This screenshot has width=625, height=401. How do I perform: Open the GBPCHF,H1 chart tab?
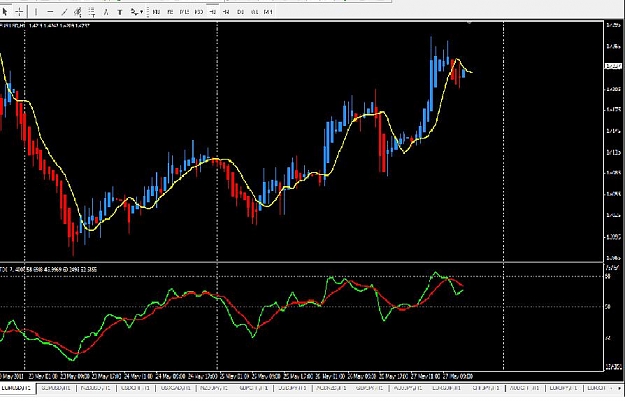pos(253,387)
